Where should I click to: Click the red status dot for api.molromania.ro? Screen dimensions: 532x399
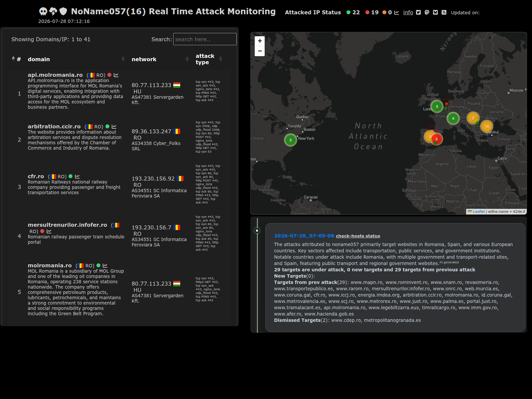tap(109, 75)
